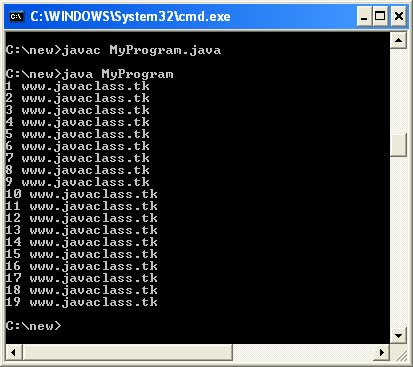Screen dimensions: 413x367
Task: Click output line 13 www.javaclass.tk
Action: click(82, 230)
